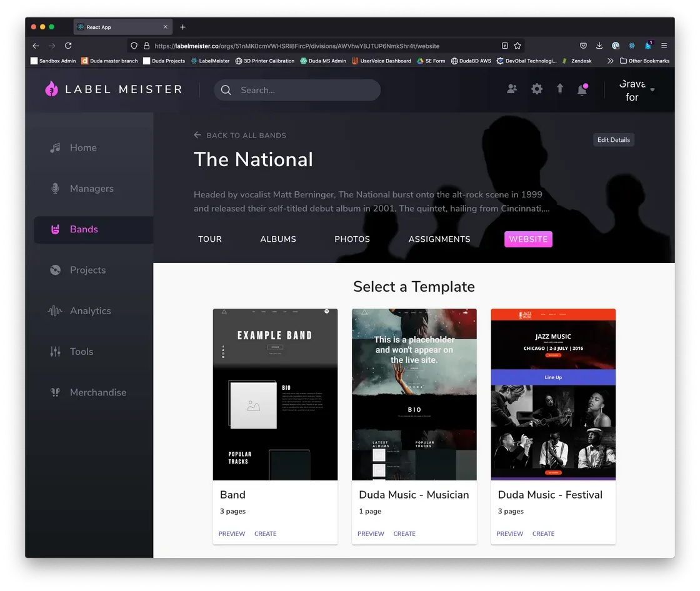700x591 pixels.
Task: Go to Home in sidebar
Action: 83,148
